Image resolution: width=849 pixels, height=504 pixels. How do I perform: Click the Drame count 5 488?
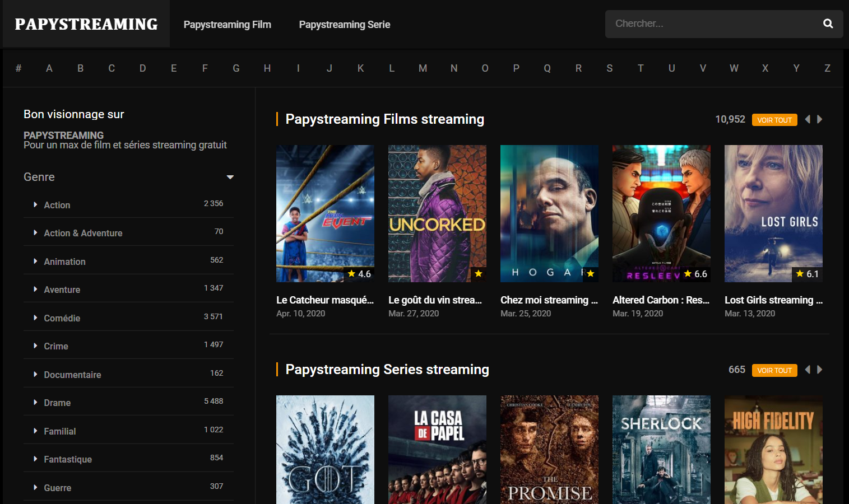click(214, 401)
